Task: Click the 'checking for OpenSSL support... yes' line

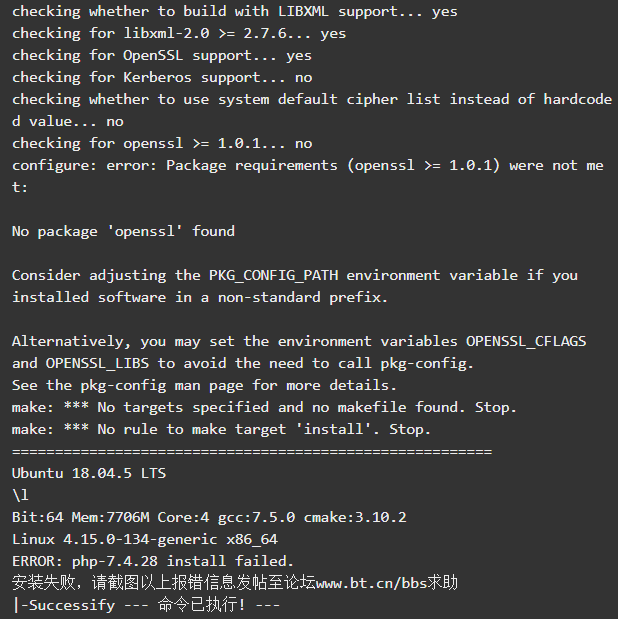Action: point(162,56)
